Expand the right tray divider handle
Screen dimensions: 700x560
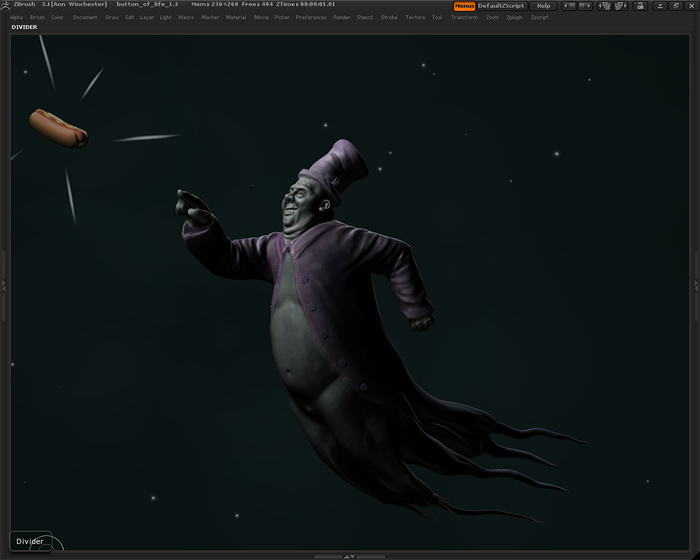695,285
